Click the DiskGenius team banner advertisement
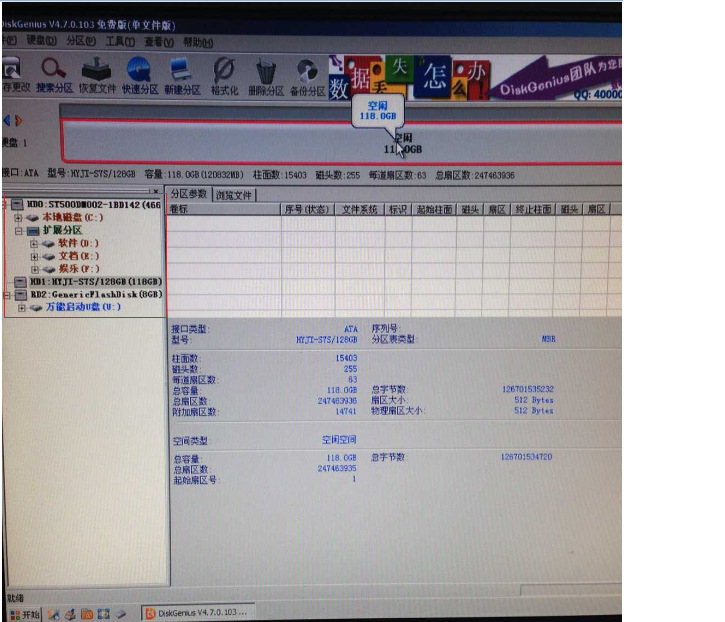Screen dimensions: 725x622 (x=475, y=77)
